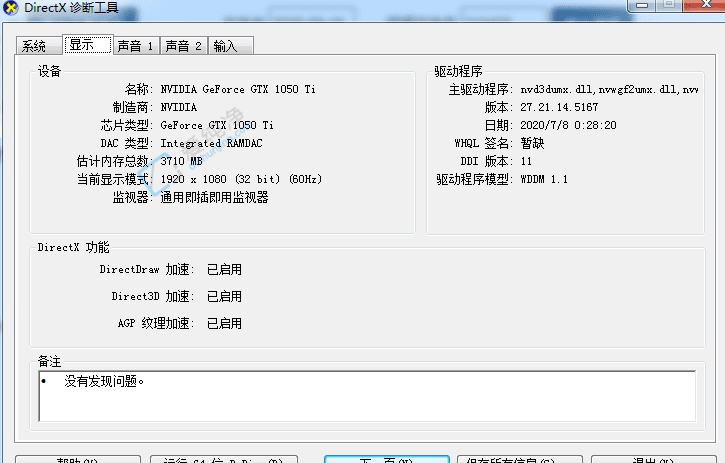
Task: Click the DirectX title bar icon
Action: 11,8
